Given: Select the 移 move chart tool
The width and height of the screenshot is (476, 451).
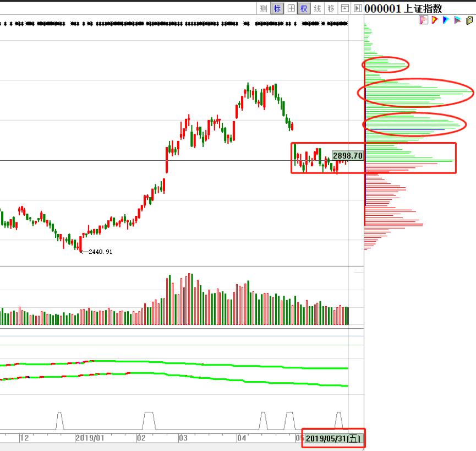Looking at the screenshot, I should tap(331, 8).
